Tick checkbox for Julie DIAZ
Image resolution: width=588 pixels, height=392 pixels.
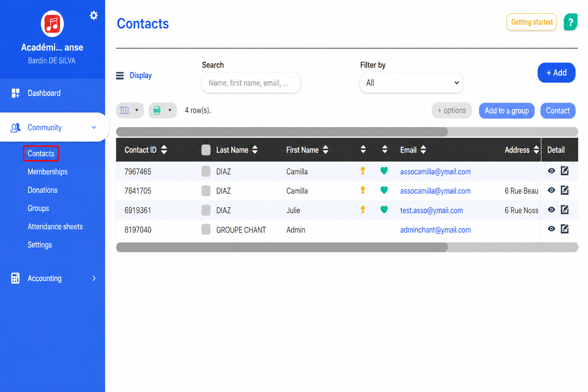point(206,210)
